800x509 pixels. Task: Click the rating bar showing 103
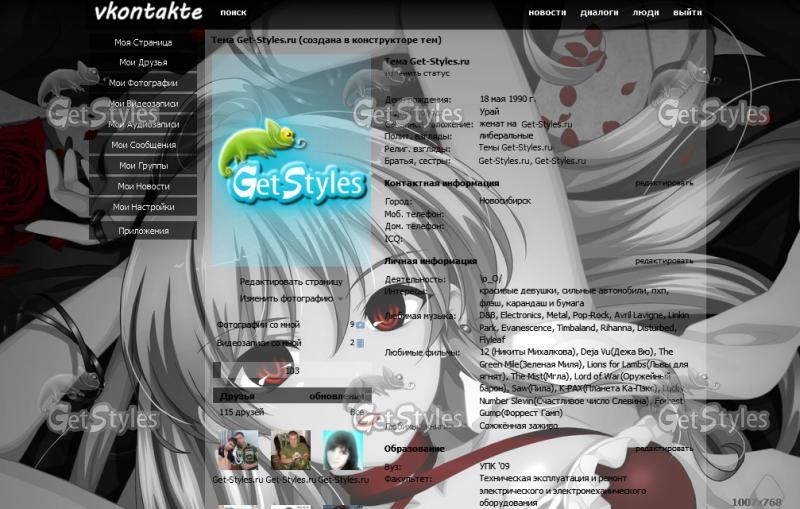click(x=292, y=370)
